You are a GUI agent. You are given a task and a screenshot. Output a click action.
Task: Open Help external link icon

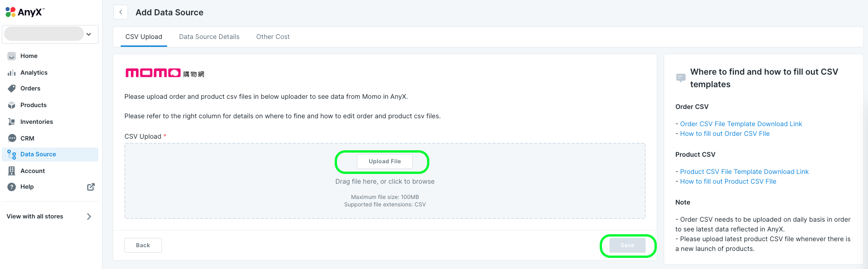coord(91,187)
